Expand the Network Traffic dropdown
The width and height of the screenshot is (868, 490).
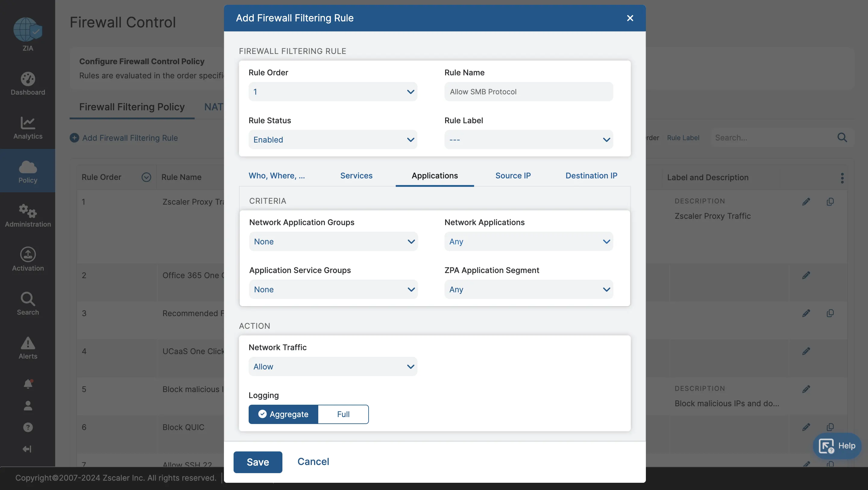pyautogui.click(x=332, y=367)
